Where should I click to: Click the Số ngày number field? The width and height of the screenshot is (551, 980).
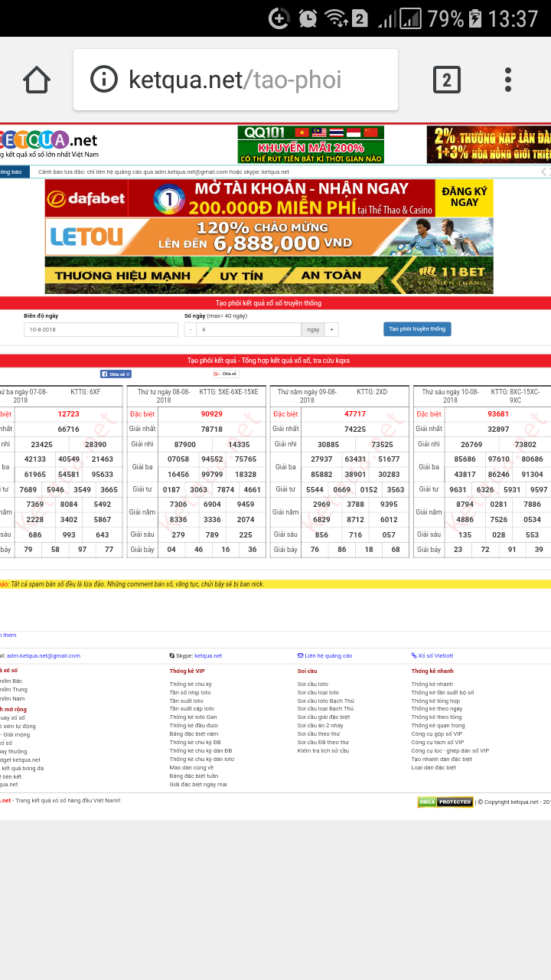click(x=249, y=329)
